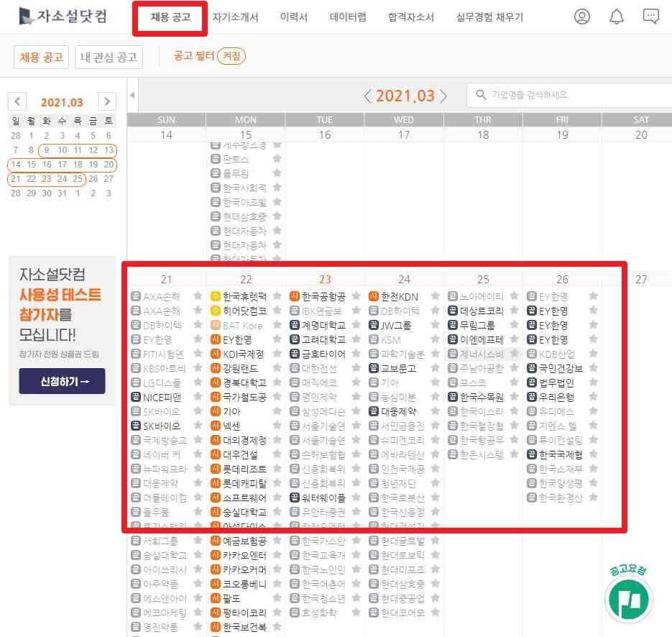Collapse the sidebar with the small left arrow

(x=132, y=95)
